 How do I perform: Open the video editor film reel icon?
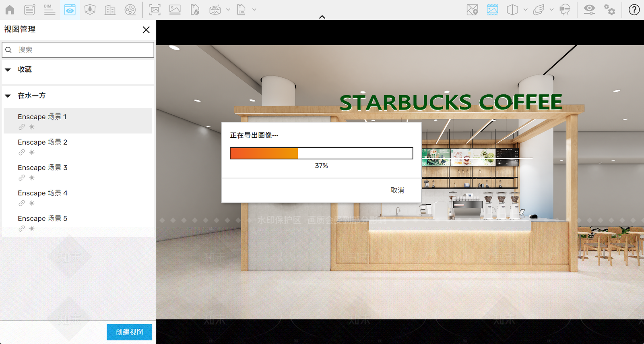pyautogui.click(x=130, y=10)
